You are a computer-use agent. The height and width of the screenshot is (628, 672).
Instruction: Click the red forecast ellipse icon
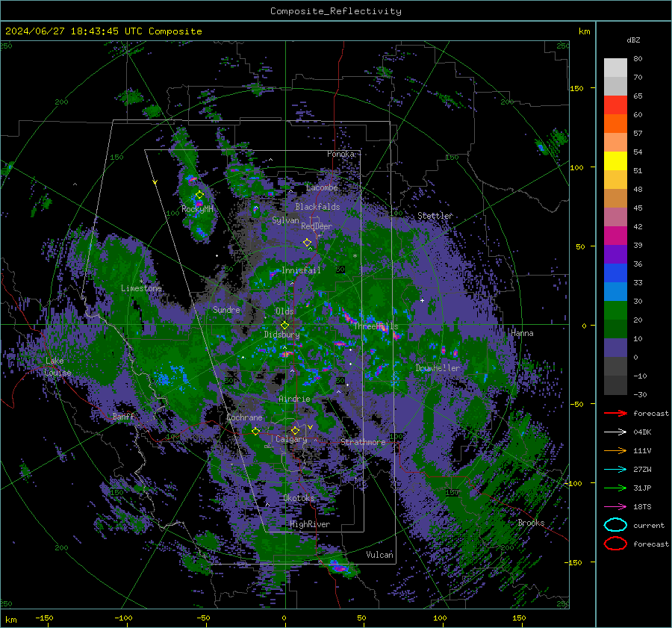[x=615, y=544]
